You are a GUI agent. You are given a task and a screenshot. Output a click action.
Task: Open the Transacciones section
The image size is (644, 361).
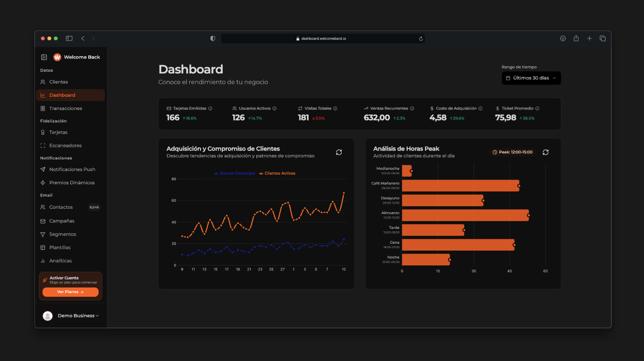coord(65,108)
